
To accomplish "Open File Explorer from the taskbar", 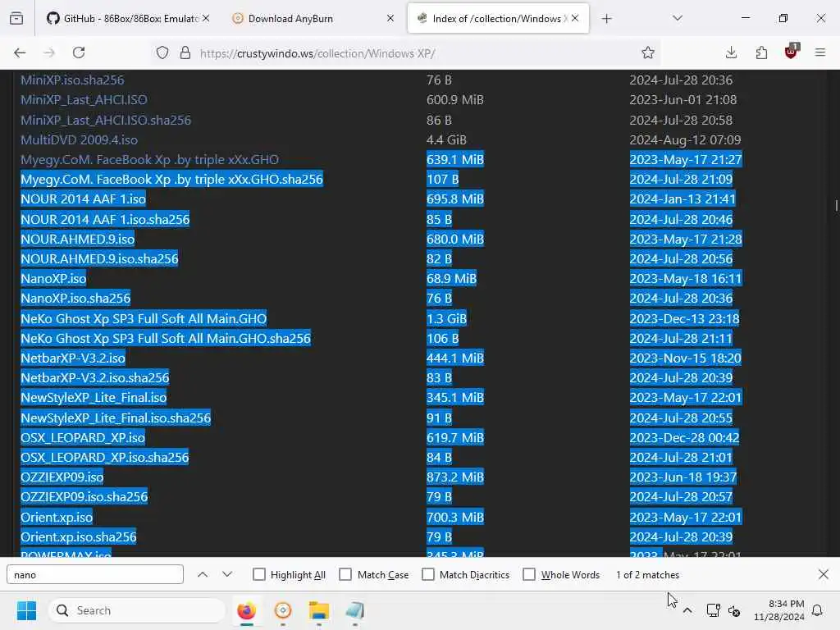I will coord(319,610).
